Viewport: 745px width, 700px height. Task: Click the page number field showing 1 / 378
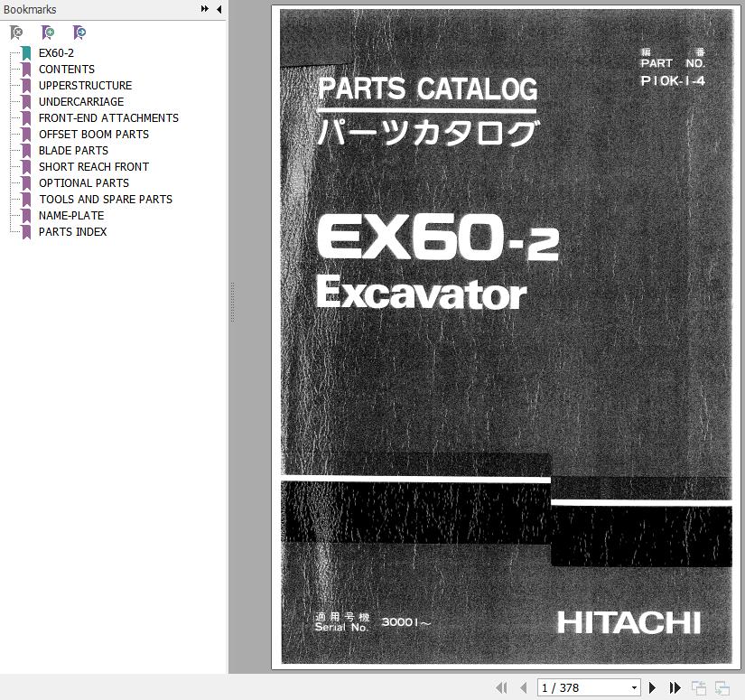coord(589,687)
